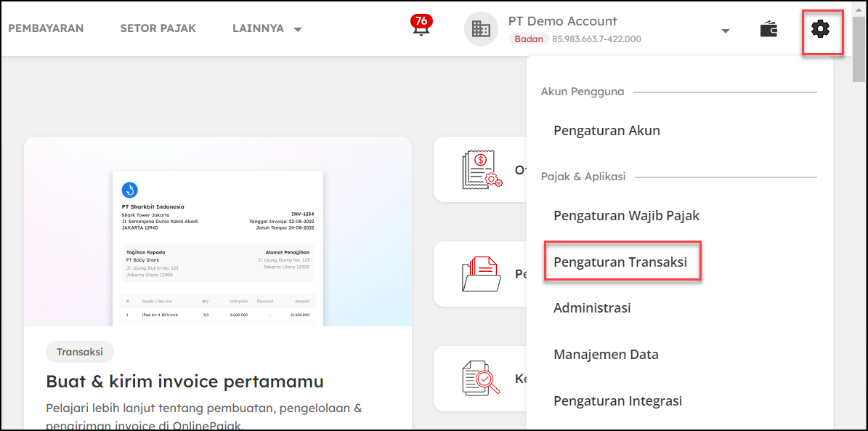Viewport: 868px width, 431px height.
Task: Go to SETOR PAJAK tab
Action: [x=158, y=28]
